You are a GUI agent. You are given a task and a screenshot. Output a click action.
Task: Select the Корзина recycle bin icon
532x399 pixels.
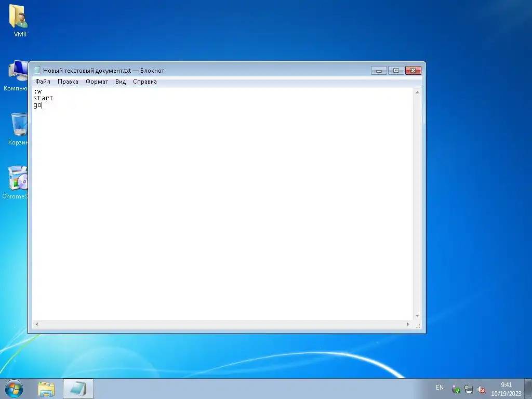click(18, 129)
